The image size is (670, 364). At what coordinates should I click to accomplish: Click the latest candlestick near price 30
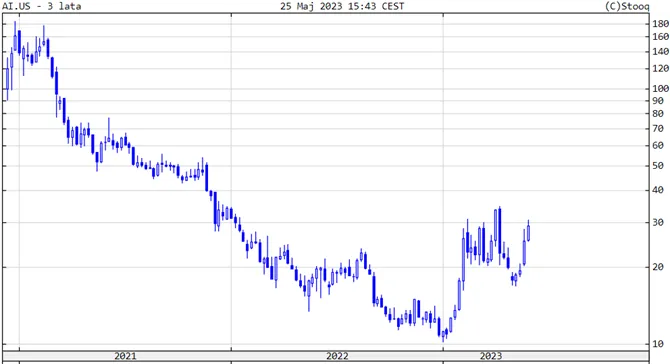pos(529,232)
